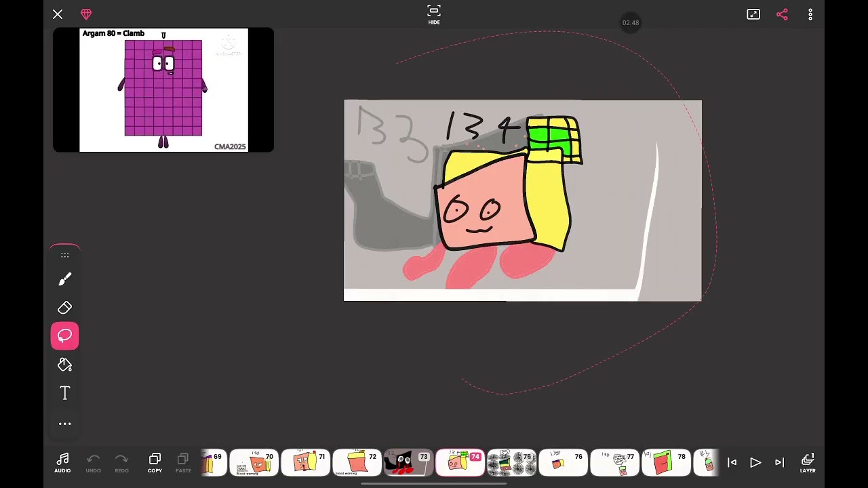Select the Lasso selection tool
This screenshot has height=488, width=868.
pyautogui.click(x=65, y=335)
